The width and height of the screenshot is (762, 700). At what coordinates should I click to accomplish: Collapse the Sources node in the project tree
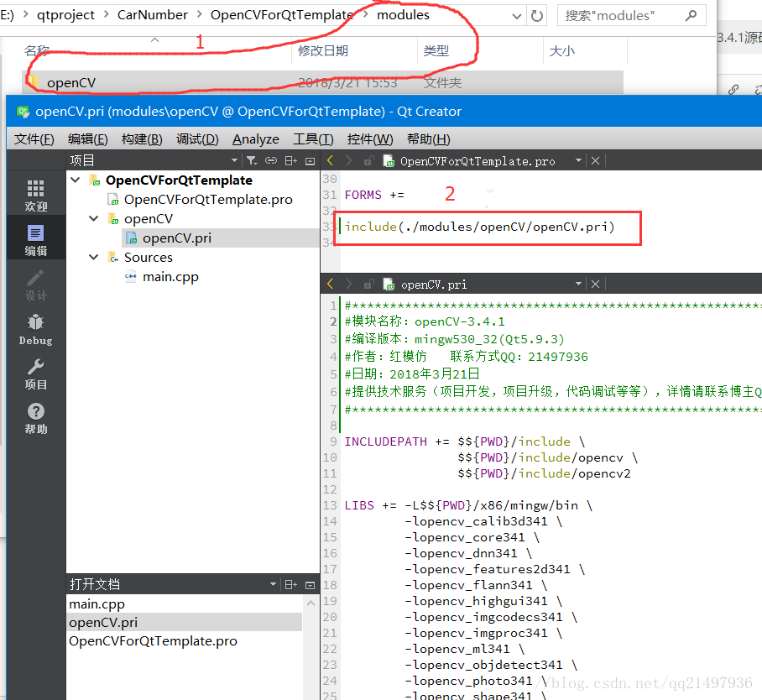[x=93, y=257]
